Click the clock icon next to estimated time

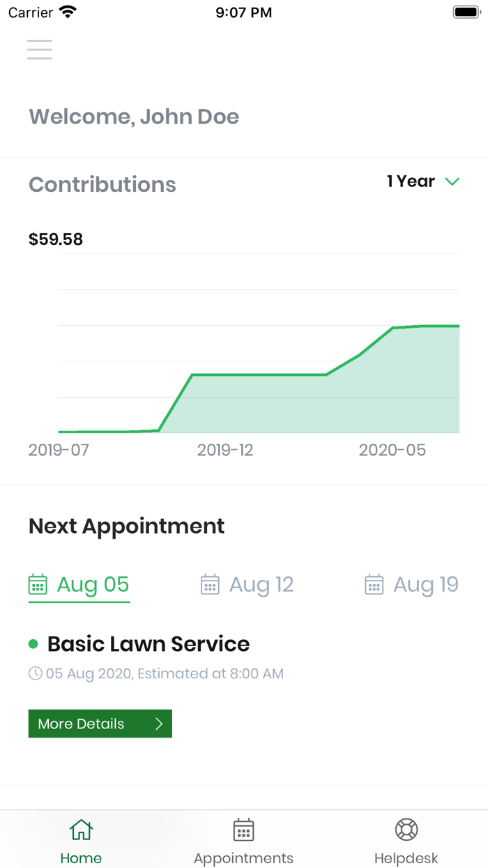[35, 673]
